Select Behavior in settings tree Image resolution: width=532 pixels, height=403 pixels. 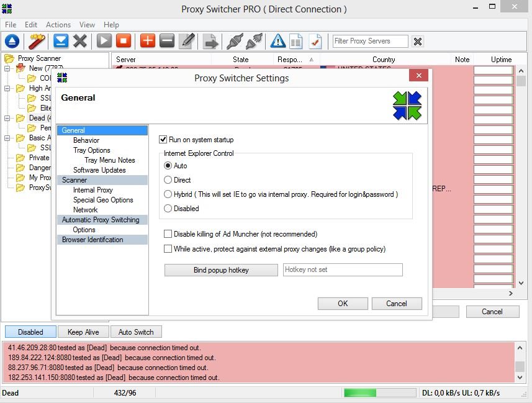[x=86, y=140]
